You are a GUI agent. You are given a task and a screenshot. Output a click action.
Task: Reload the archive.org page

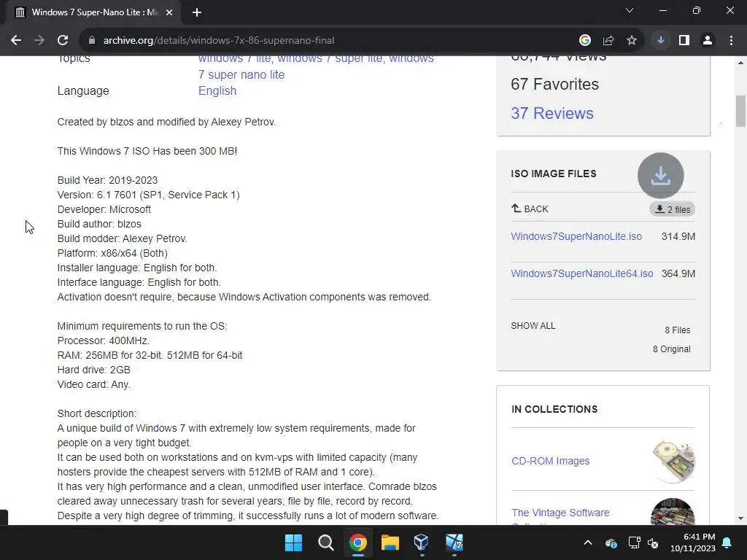[x=63, y=41]
